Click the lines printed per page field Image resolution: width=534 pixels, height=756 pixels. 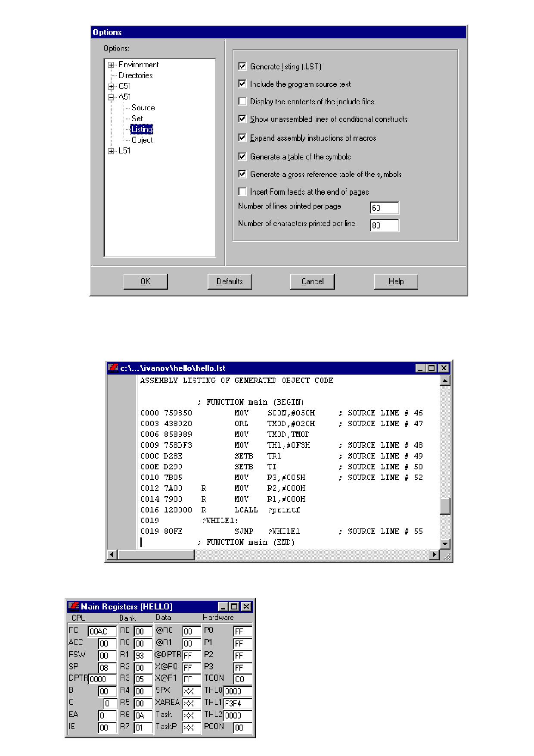point(385,208)
